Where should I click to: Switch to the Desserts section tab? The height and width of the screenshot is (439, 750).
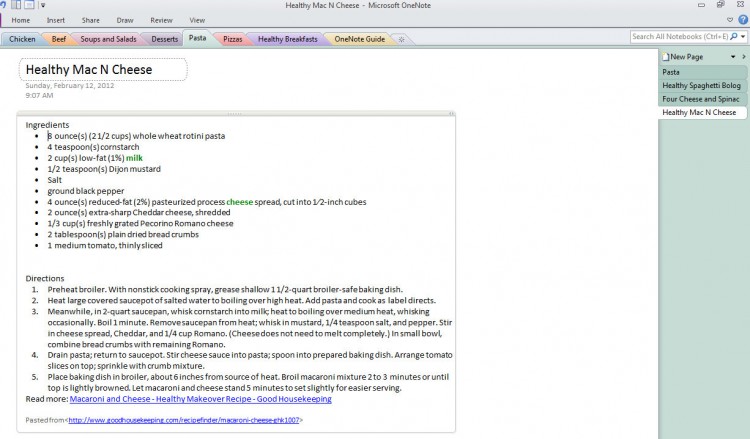165,39
